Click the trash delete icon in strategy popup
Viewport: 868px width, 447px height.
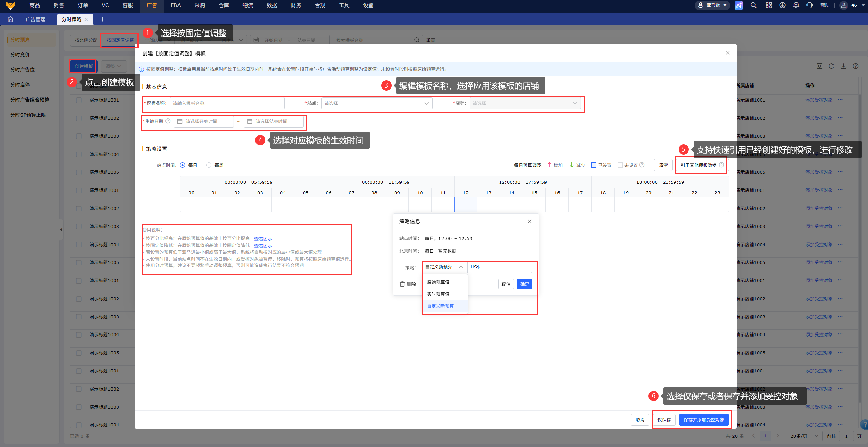tap(403, 284)
